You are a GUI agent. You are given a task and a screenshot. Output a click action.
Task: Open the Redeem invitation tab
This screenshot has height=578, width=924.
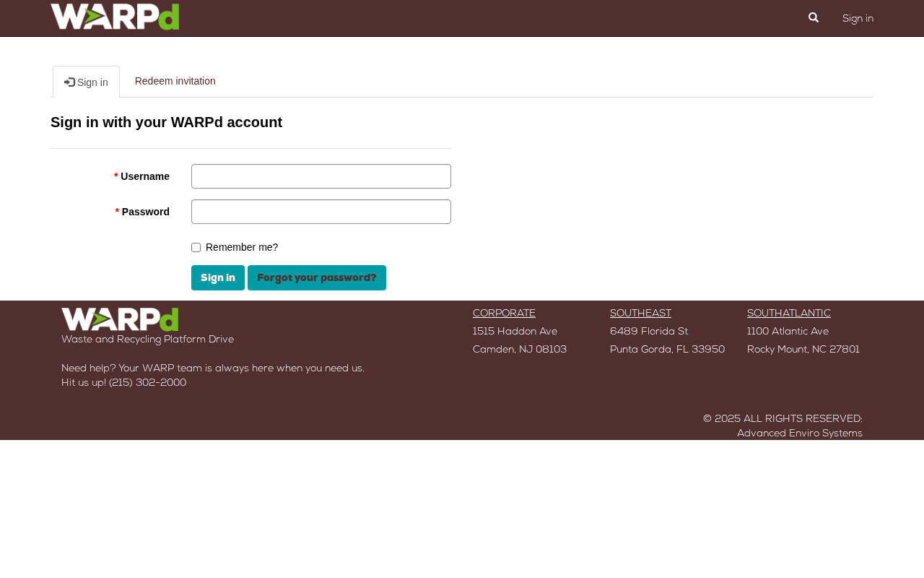[175, 81]
